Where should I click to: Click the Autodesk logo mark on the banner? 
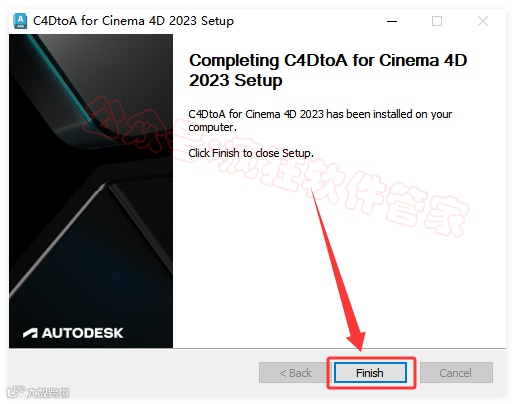click(x=30, y=333)
